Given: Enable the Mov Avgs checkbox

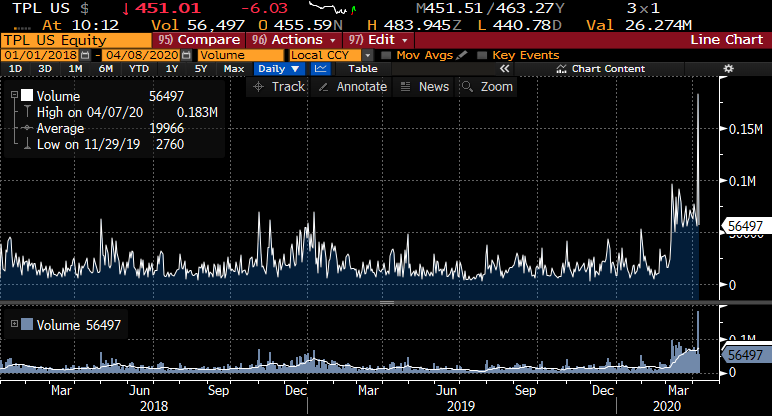Looking at the screenshot, I should [x=388, y=54].
